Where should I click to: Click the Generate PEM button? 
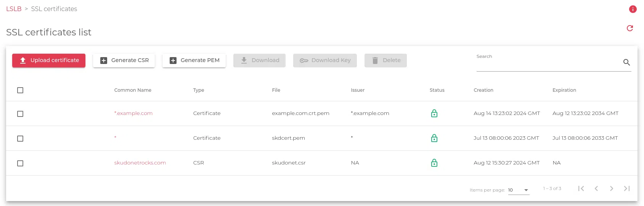pyautogui.click(x=194, y=61)
